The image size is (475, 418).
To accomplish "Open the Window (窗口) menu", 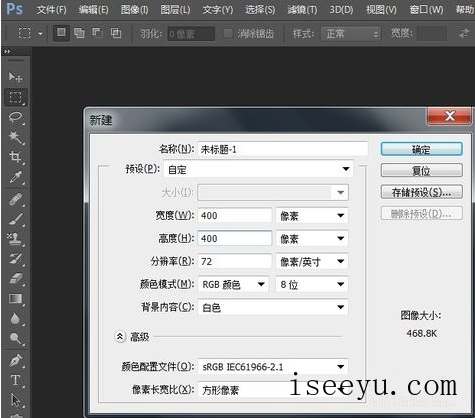I will point(426,9).
